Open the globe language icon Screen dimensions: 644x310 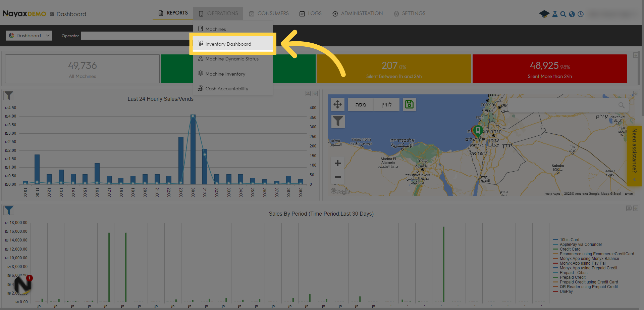tap(572, 14)
